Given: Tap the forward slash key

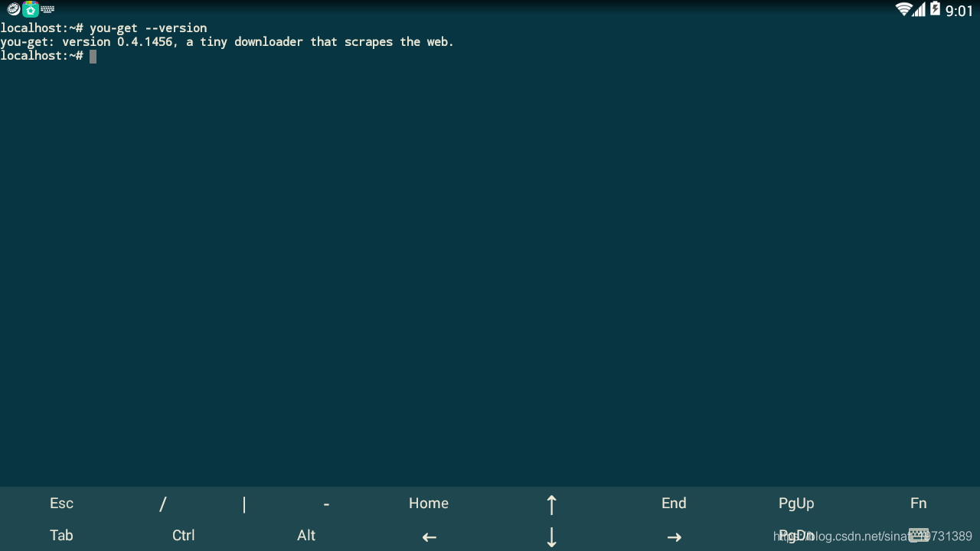Looking at the screenshot, I should coord(162,503).
